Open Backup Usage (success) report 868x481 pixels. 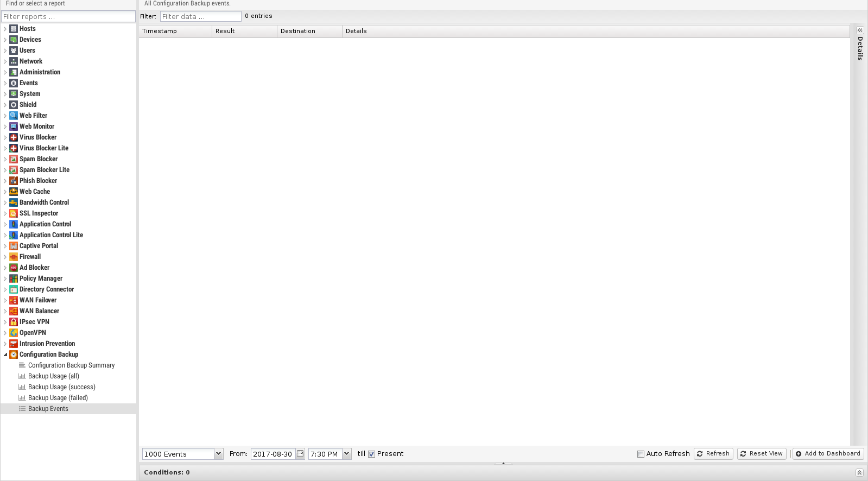click(62, 387)
